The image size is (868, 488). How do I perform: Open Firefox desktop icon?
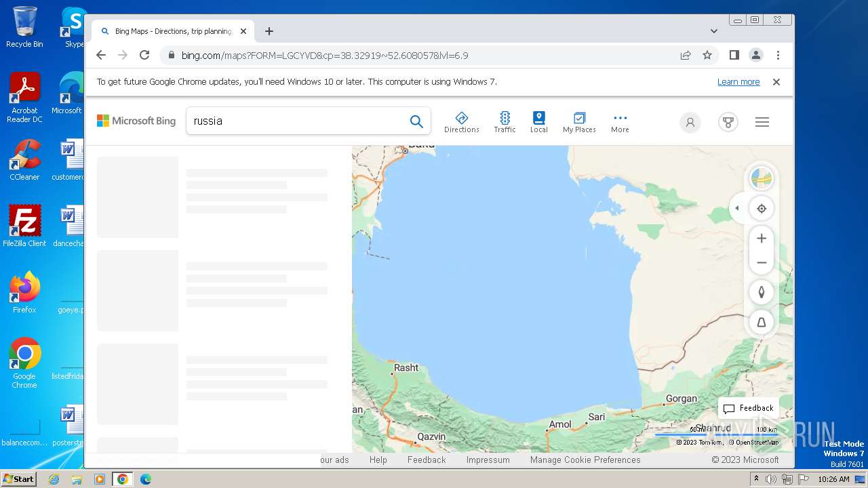24,293
